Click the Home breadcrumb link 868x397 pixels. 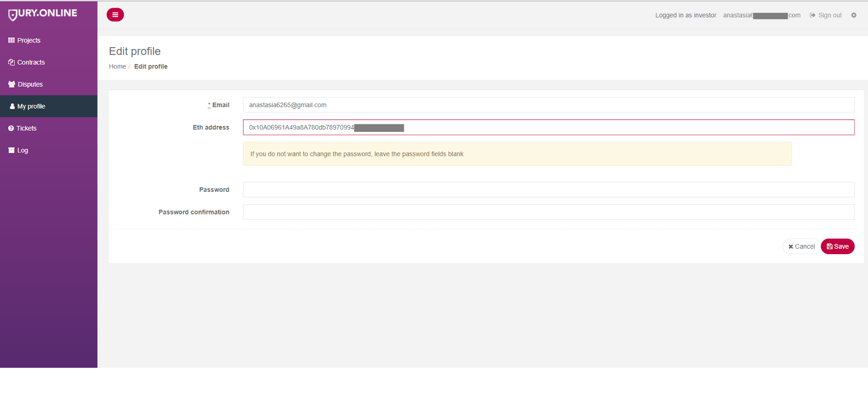coord(117,67)
